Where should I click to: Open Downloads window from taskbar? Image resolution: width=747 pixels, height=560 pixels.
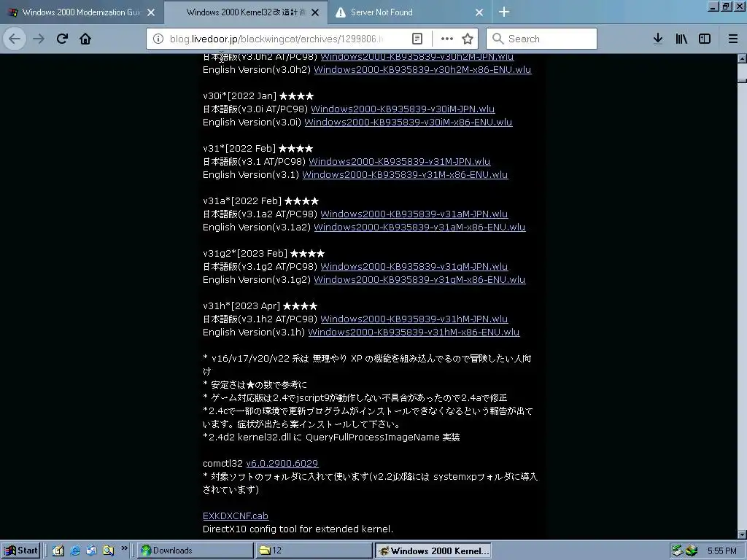[196, 551]
